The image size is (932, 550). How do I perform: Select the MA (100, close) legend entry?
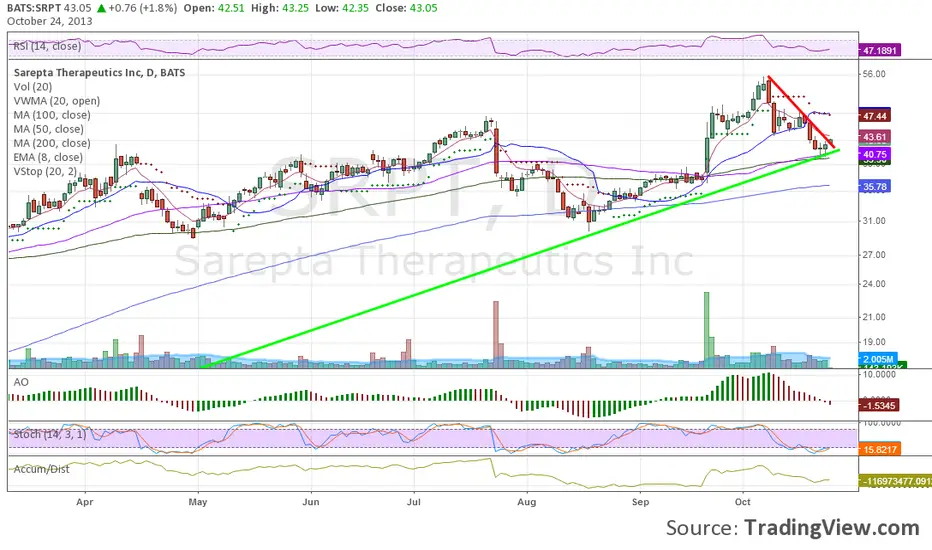point(52,115)
